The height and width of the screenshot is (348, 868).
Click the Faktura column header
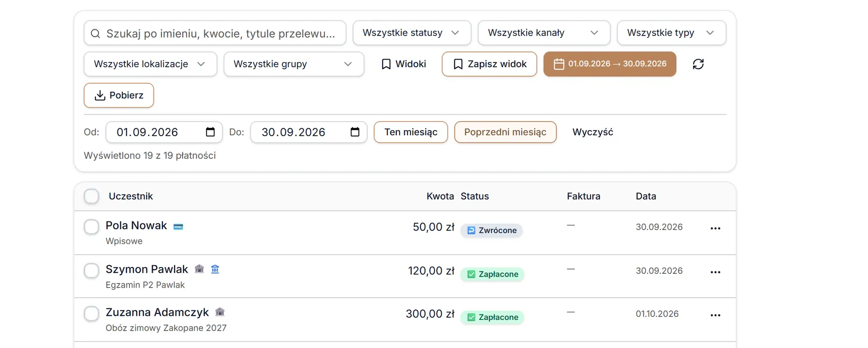pos(584,196)
